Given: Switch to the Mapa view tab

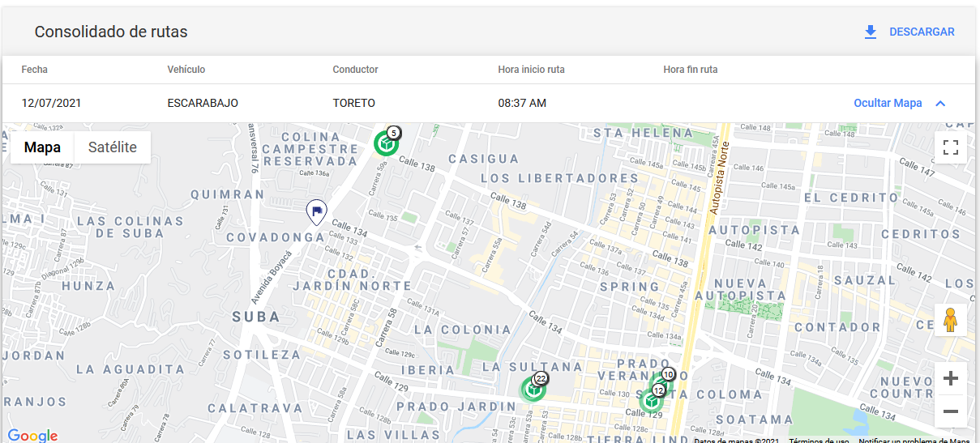Looking at the screenshot, I should (42, 147).
